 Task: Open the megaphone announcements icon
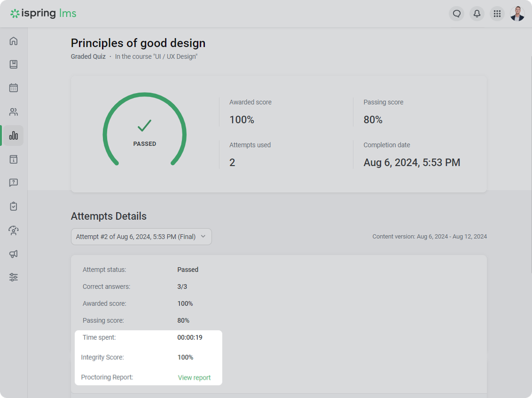(14, 254)
